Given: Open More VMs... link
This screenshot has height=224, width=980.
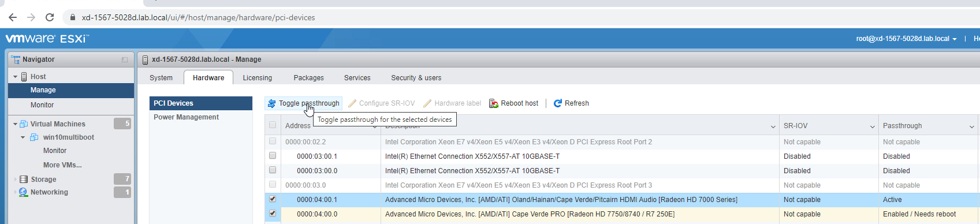Looking at the screenshot, I should pyautogui.click(x=62, y=165).
